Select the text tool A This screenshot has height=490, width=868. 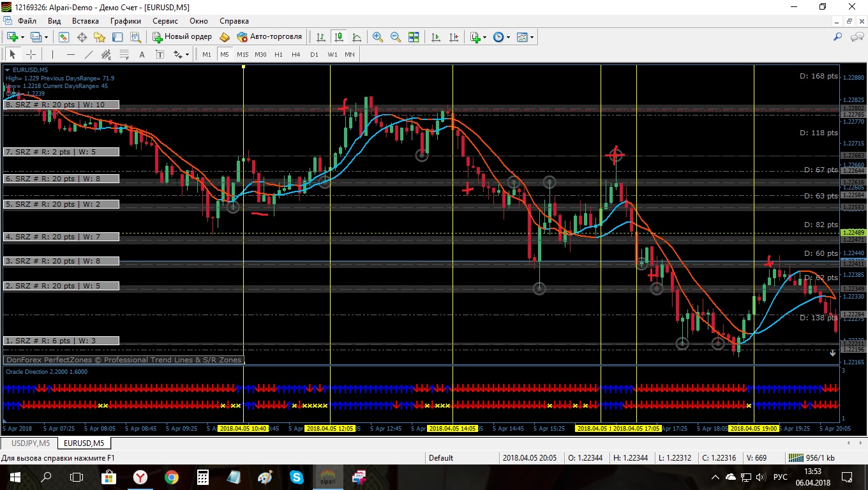(x=142, y=54)
